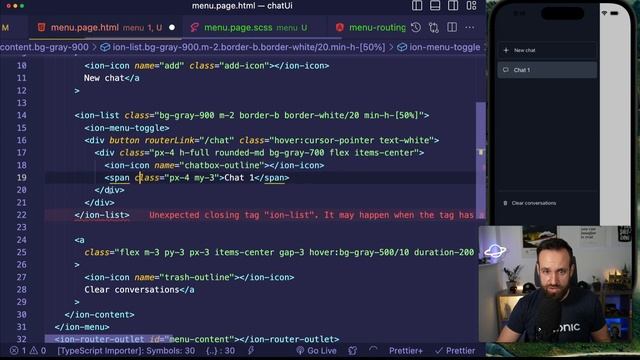This screenshot has width=640, height=360.
Task: Open breadcrumb ion-menu-toggle segment
Action: click(444, 47)
